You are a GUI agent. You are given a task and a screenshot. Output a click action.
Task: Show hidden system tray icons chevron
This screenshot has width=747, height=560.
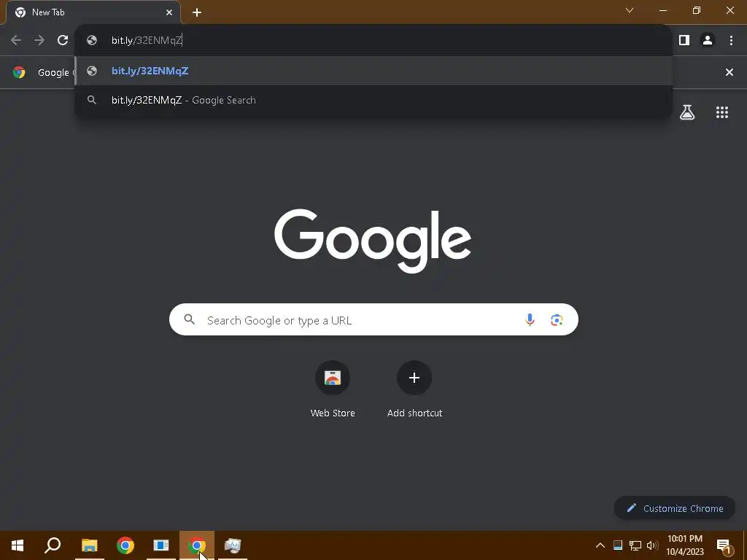pos(600,545)
